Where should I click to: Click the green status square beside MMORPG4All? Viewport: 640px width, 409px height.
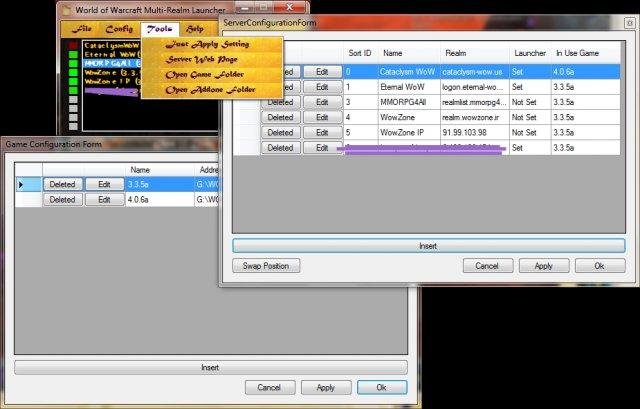[x=73, y=63]
